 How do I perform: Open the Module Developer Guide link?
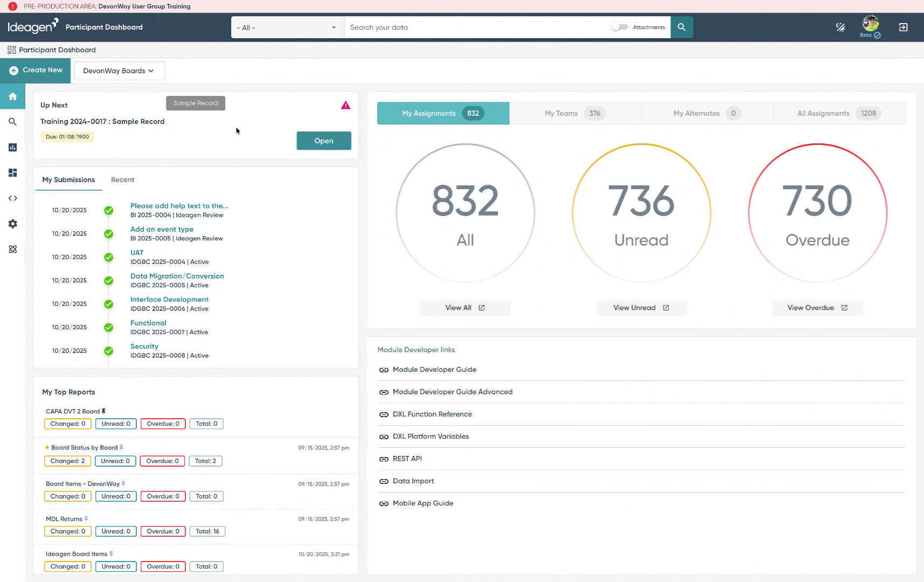point(434,370)
